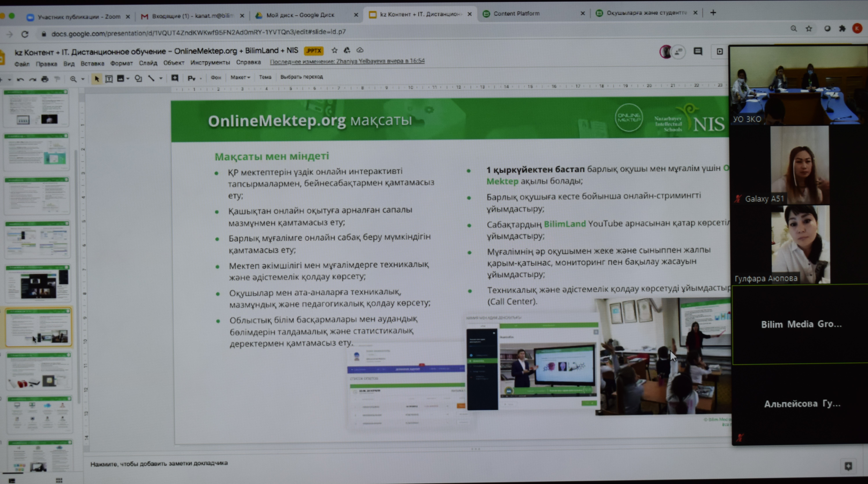Screen dimensions: 868x484
Task: Click the Тема theme button
Action: coord(265,77)
